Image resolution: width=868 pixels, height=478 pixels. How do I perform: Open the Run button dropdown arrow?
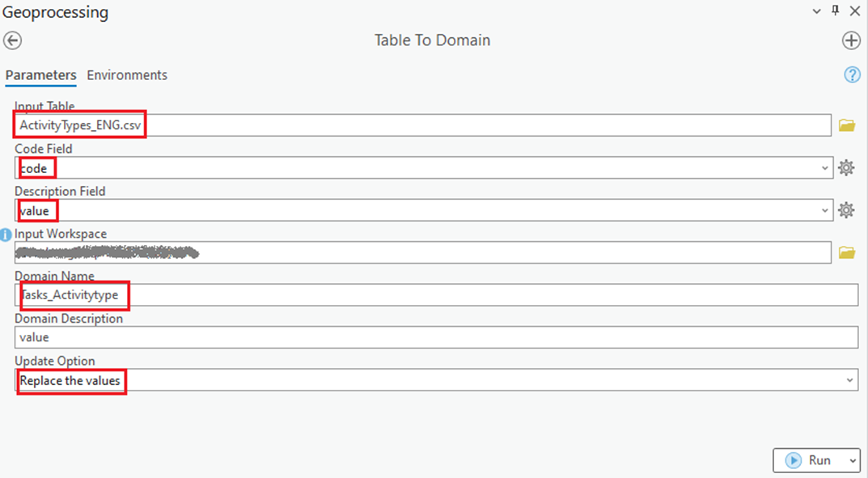(x=853, y=460)
